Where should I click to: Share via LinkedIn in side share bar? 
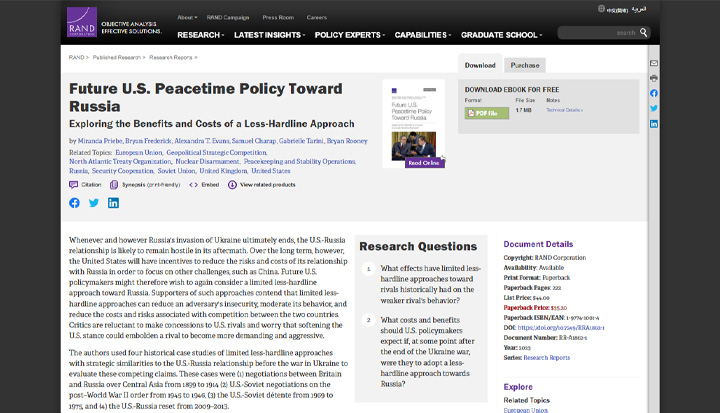[x=654, y=123]
